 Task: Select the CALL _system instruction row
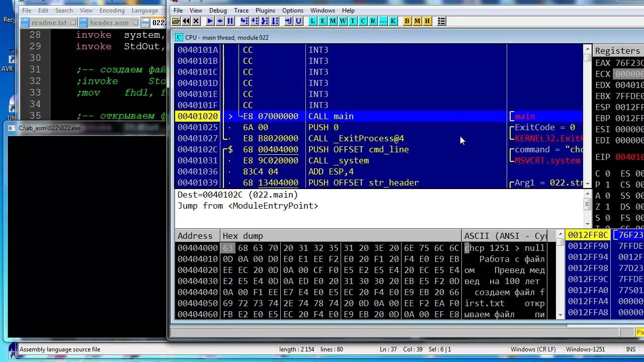point(379,160)
